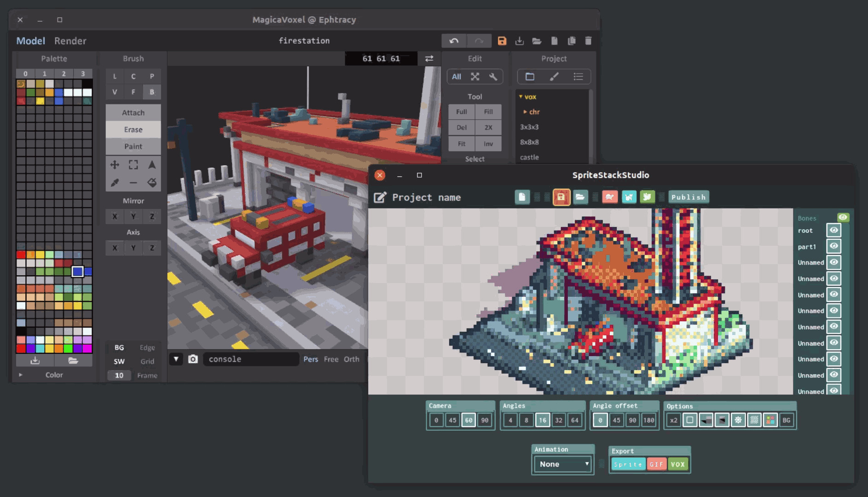The width and height of the screenshot is (868, 497).
Task: Select the eyedropper tool in the Brush panel
Action: (115, 182)
